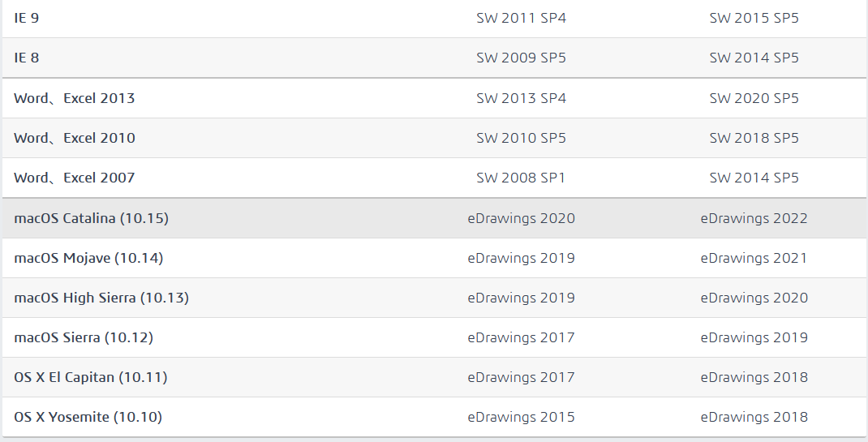This screenshot has width=868, height=442.
Task: Select the Word、Excel 2007 cell
Action: coord(74,178)
